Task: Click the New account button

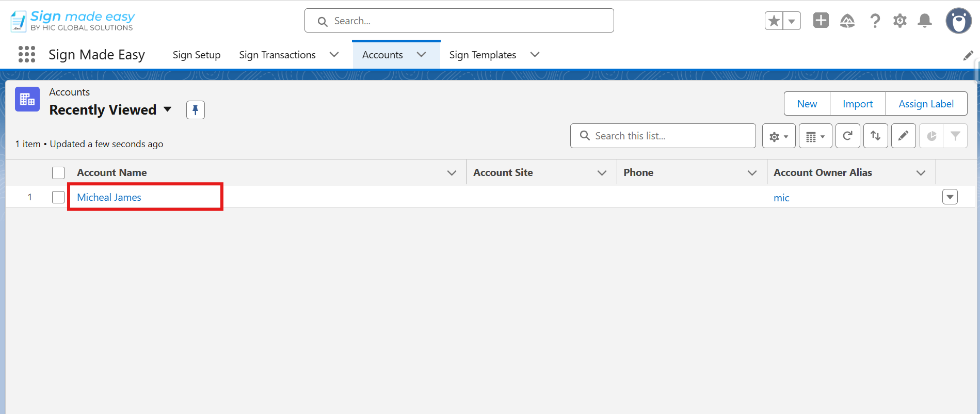Action: (x=807, y=104)
